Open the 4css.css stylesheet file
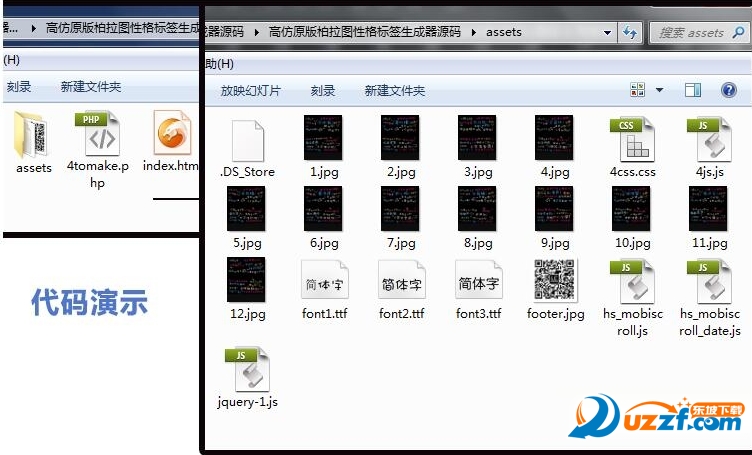 pos(632,141)
